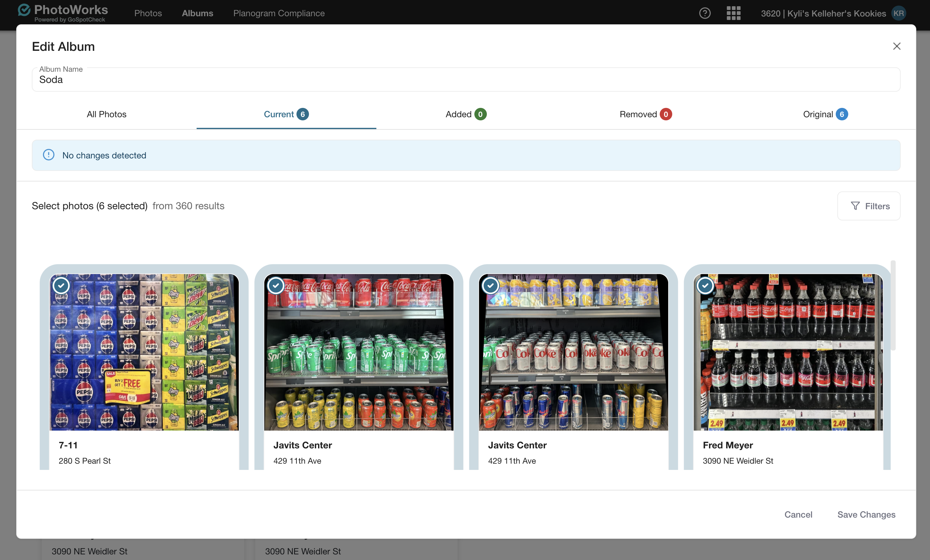Switch to the Removed tab

[646, 114]
